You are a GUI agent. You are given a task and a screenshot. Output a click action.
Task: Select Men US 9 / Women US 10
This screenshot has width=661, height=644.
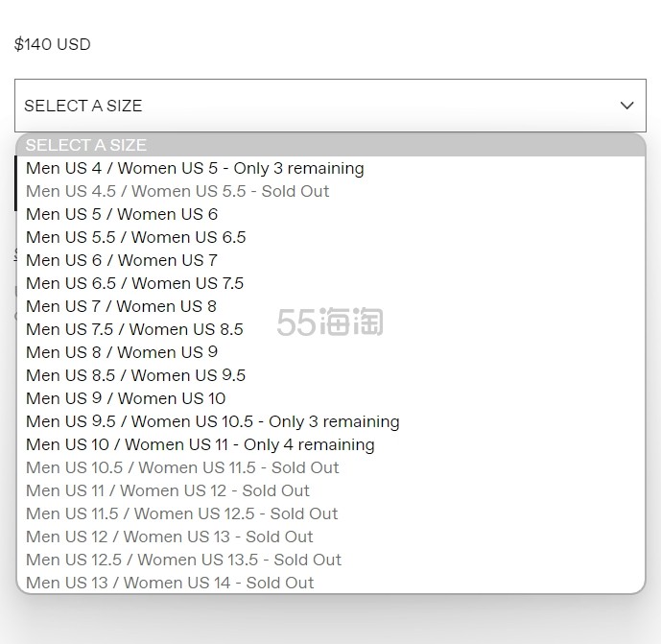pos(126,398)
